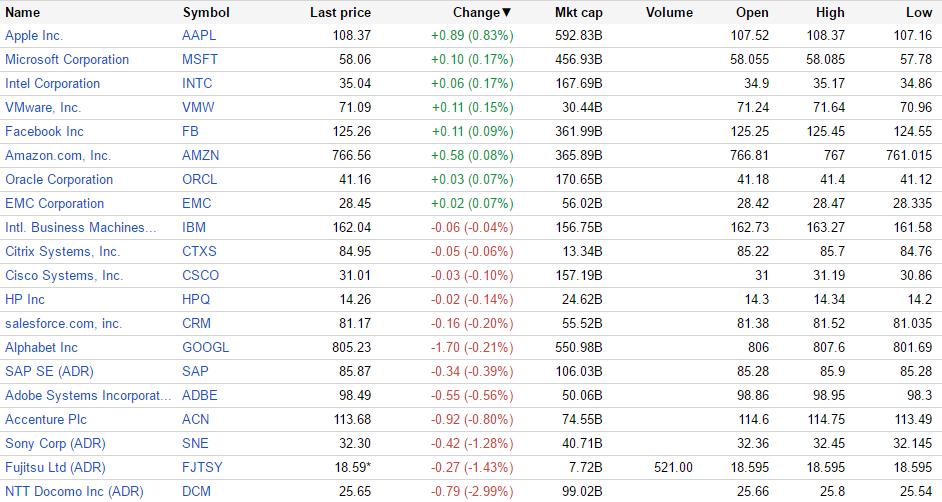Click the GOOGL symbol link
The image size is (942, 502).
click(x=205, y=347)
